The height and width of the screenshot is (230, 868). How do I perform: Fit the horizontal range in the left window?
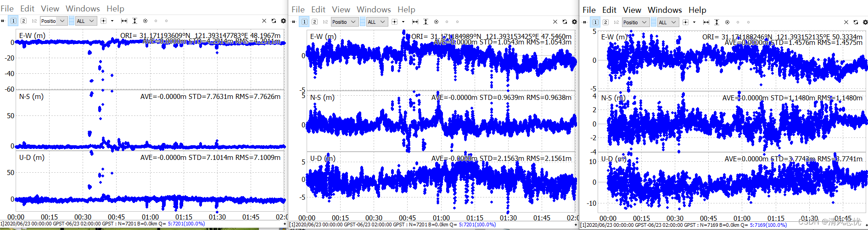(124, 21)
